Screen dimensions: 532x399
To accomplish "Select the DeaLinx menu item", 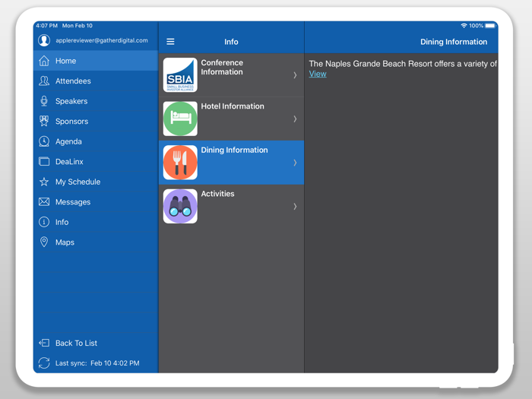I will [x=96, y=161].
